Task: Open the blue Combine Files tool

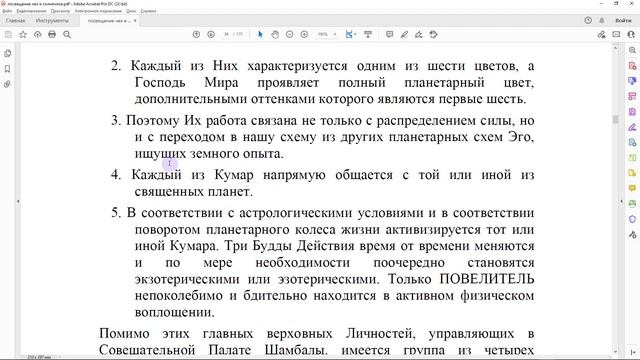Action: tap(632, 81)
